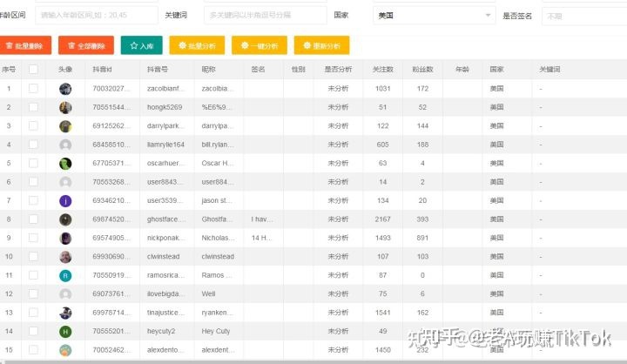This screenshot has width=627, height=364.
Task: Focus the 关键词 keyword input field
Action: [265, 15]
